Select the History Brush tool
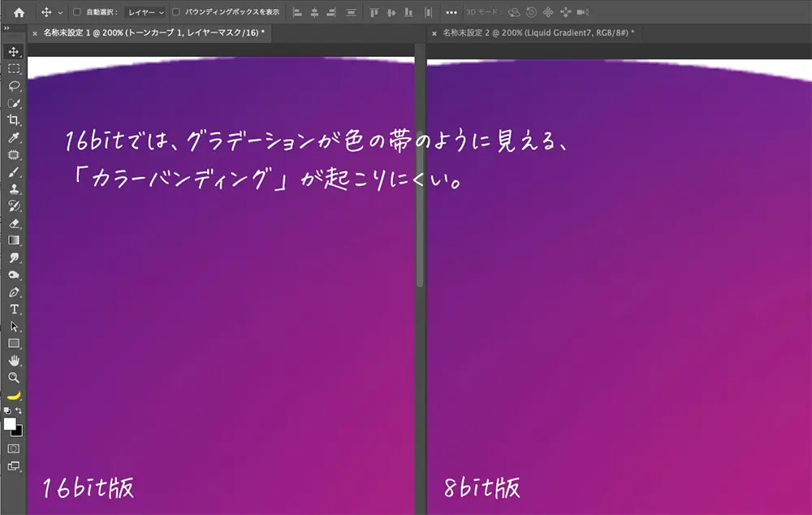 click(x=14, y=206)
